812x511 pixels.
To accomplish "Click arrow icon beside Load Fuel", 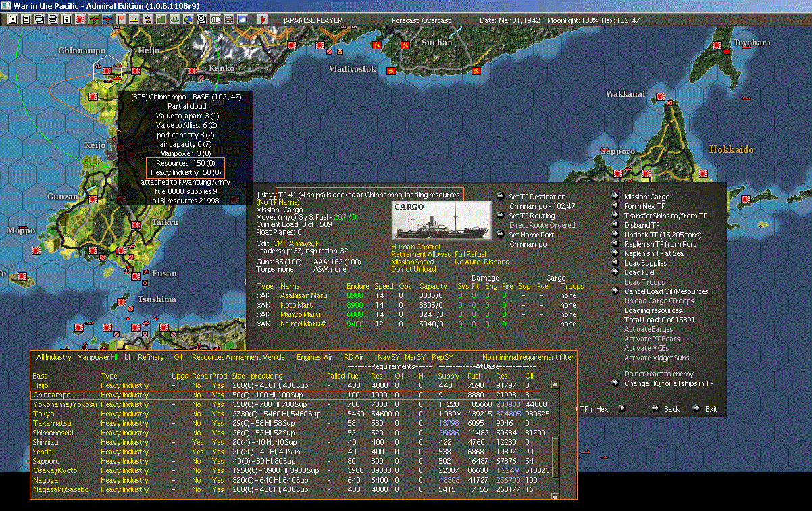I will (x=615, y=272).
